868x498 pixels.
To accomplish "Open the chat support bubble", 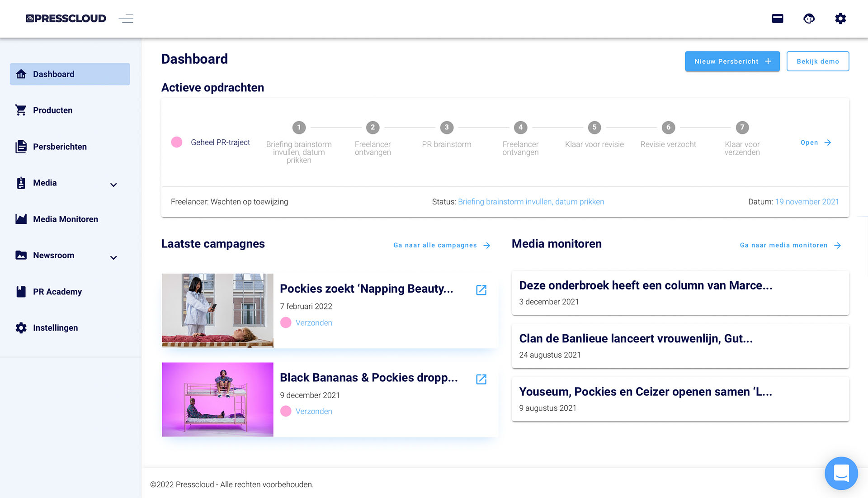I will click(841, 473).
